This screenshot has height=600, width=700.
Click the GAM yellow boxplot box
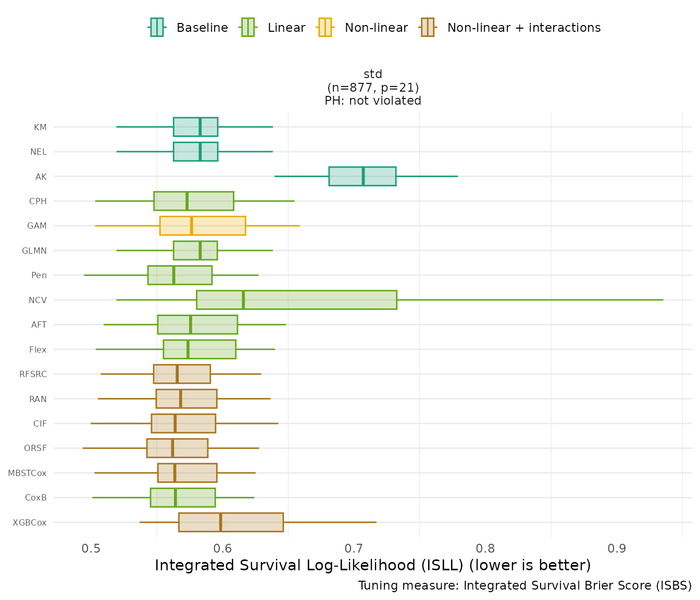[x=203, y=226]
